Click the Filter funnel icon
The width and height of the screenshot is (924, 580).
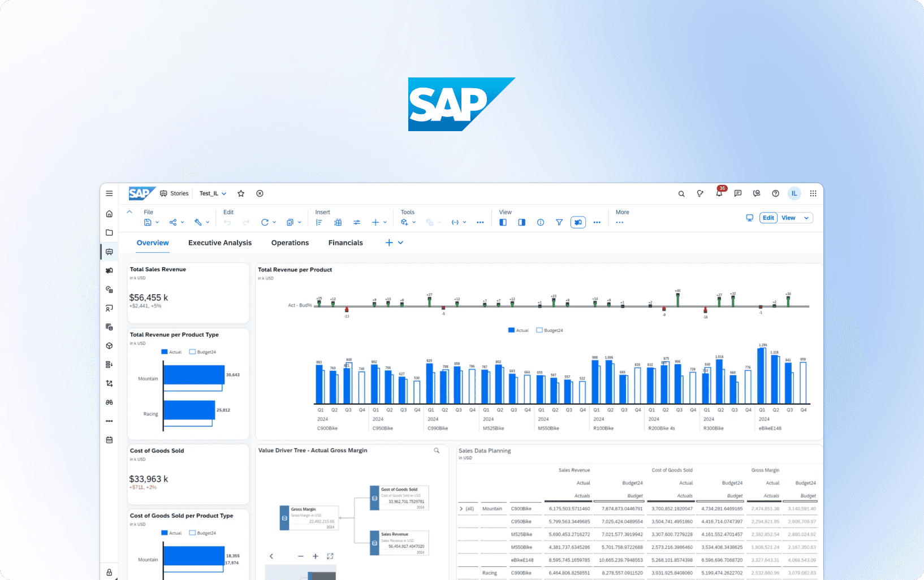click(x=559, y=222)
